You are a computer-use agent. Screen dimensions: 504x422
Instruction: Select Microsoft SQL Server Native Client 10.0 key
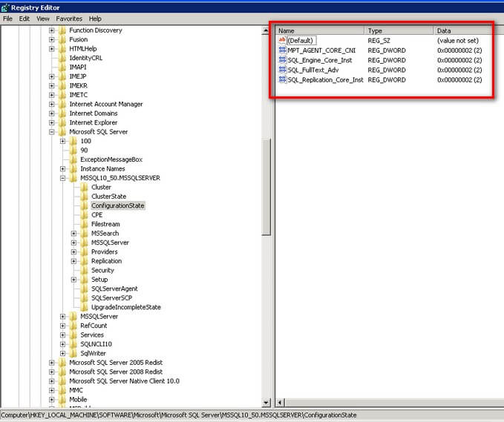click(125, 381)
